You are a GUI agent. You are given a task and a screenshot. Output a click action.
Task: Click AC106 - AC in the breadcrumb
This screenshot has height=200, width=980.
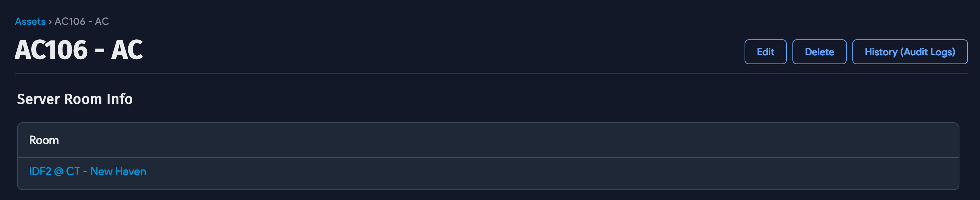(82, 22)
